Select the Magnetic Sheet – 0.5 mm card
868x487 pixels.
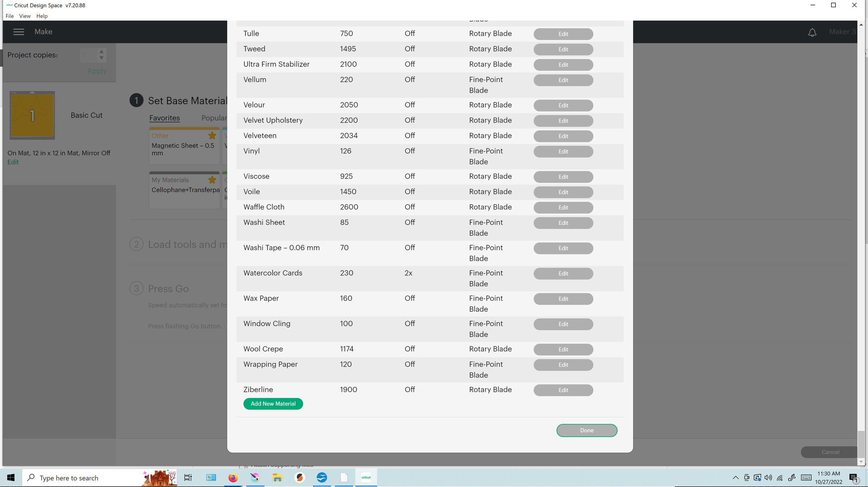click(184, 146)
